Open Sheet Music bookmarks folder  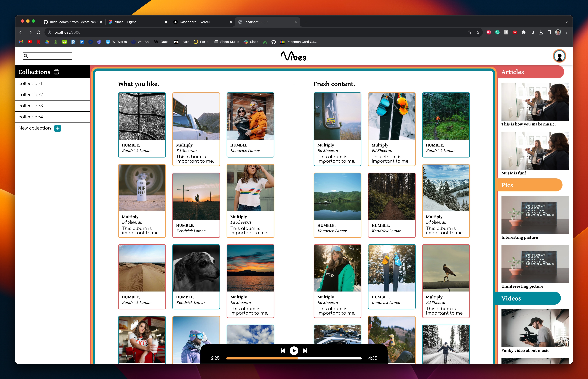[x=226, y=42]
